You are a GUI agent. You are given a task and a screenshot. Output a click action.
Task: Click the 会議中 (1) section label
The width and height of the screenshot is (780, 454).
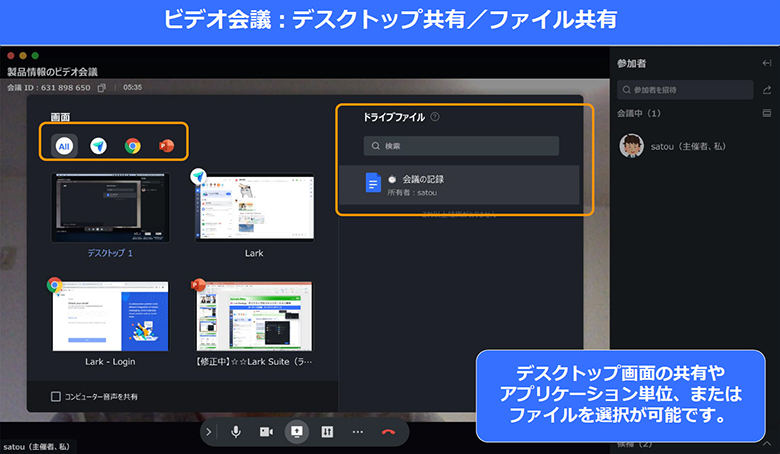tap(639, 113)
